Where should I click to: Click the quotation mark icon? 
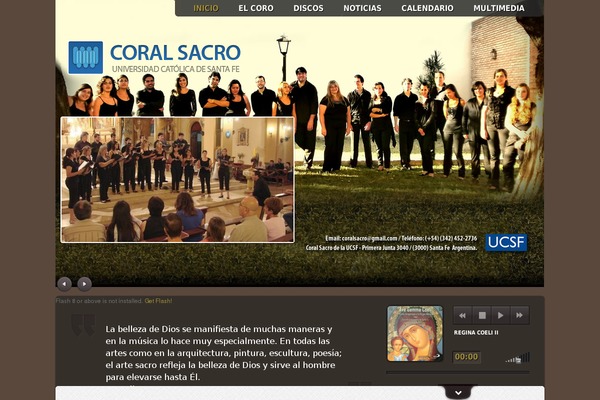click(x=83, y=325)
